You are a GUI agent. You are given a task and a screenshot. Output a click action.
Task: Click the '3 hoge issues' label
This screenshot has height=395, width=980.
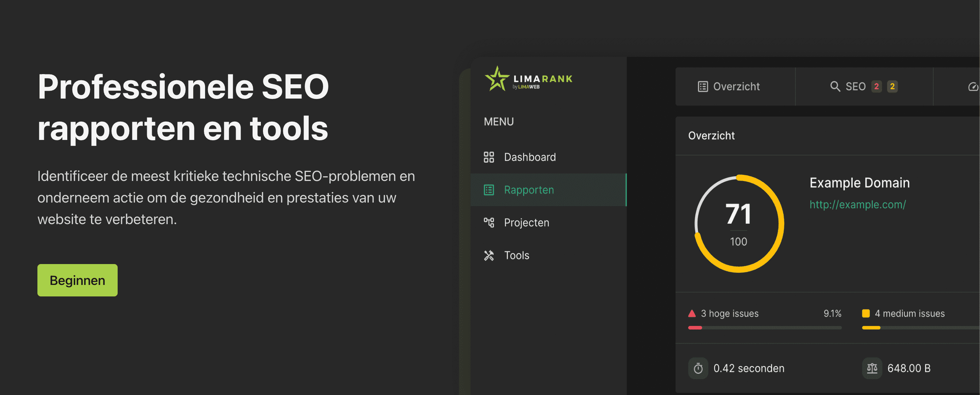click(730, 314)
